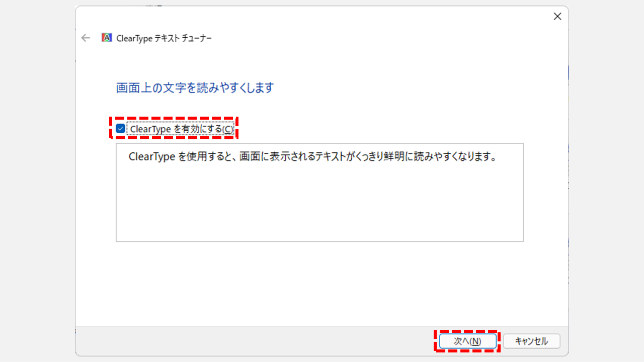Click the ClearType テキスト チューナー title text

[x=164, y=38]
